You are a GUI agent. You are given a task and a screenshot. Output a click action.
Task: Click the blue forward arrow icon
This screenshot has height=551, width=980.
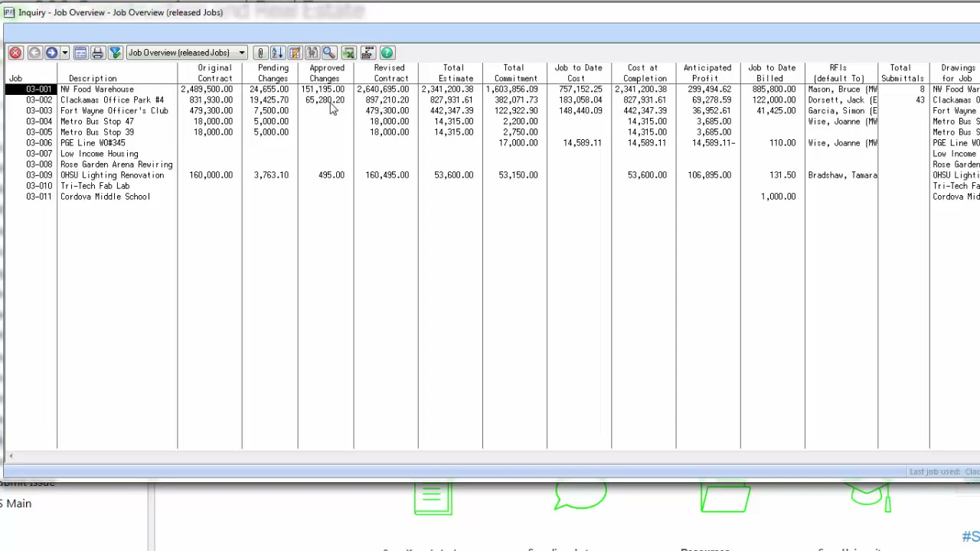(51, 53)
